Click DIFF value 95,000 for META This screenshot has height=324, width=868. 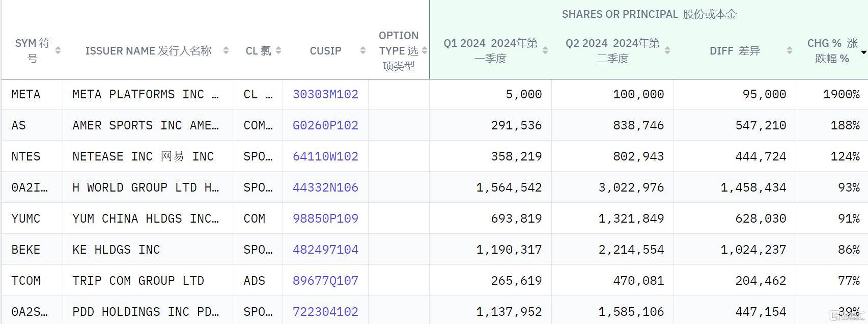point(764,94)
